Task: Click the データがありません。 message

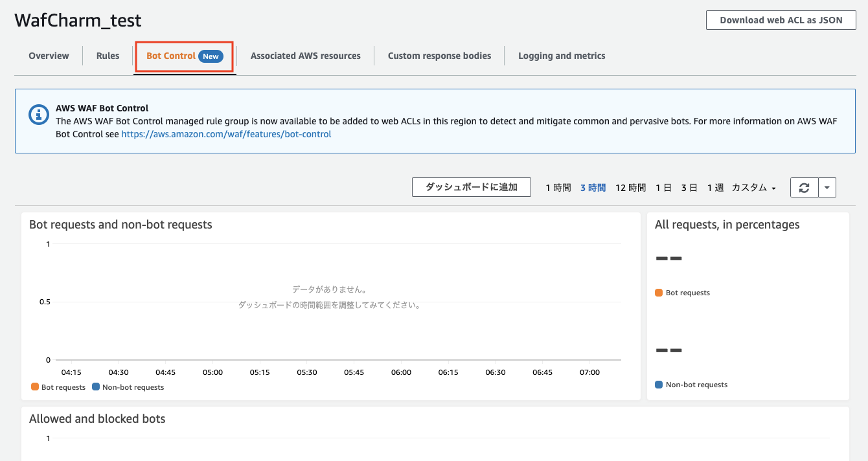Action: (329, 289)
